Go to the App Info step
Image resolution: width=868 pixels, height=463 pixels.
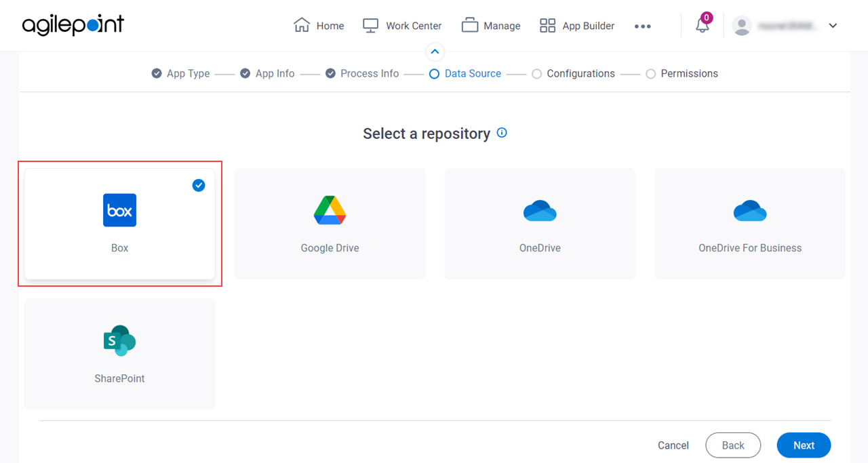pyautogui.click(x=267, y=73)
